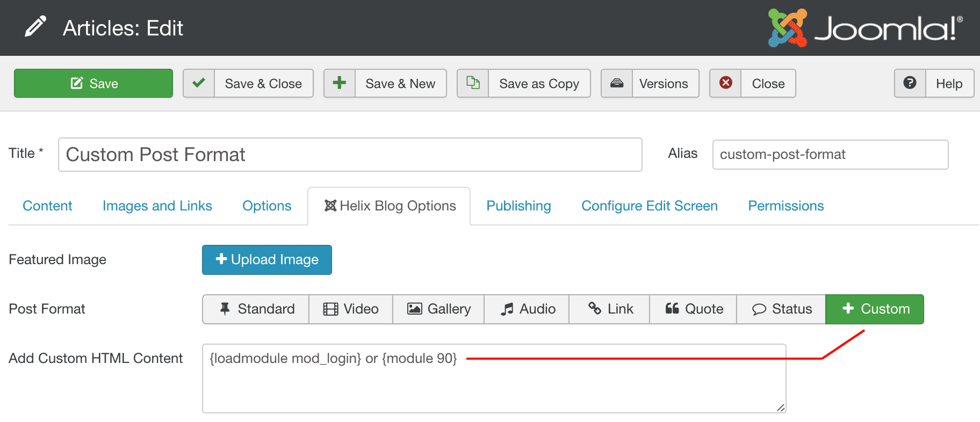Click the Help question mark icon
Viewport: 980px width, 422px height.
pos(910,83)
